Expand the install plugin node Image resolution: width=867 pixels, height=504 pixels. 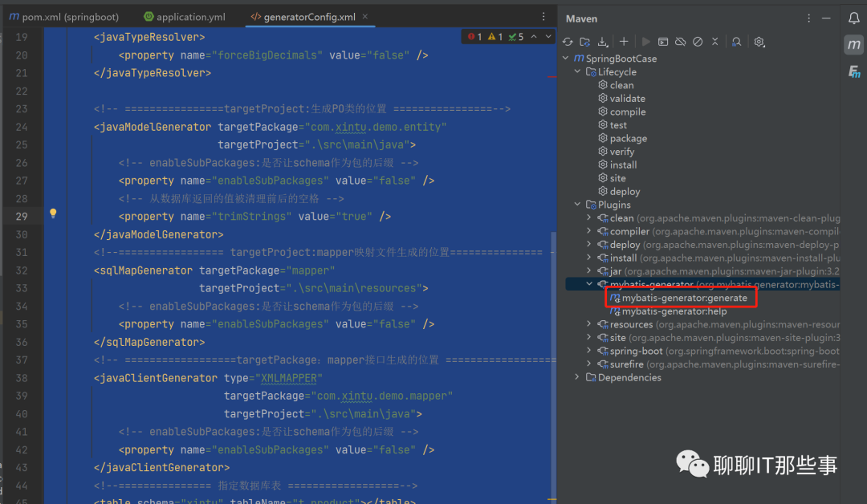click(x=589, y=258)
